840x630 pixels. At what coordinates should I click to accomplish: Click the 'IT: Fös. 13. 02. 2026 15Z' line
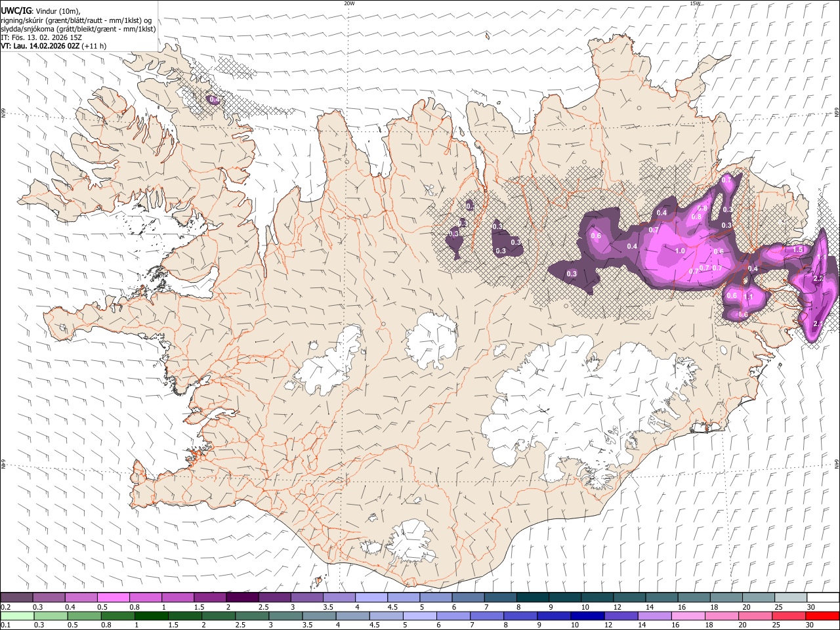click(41, 37)
